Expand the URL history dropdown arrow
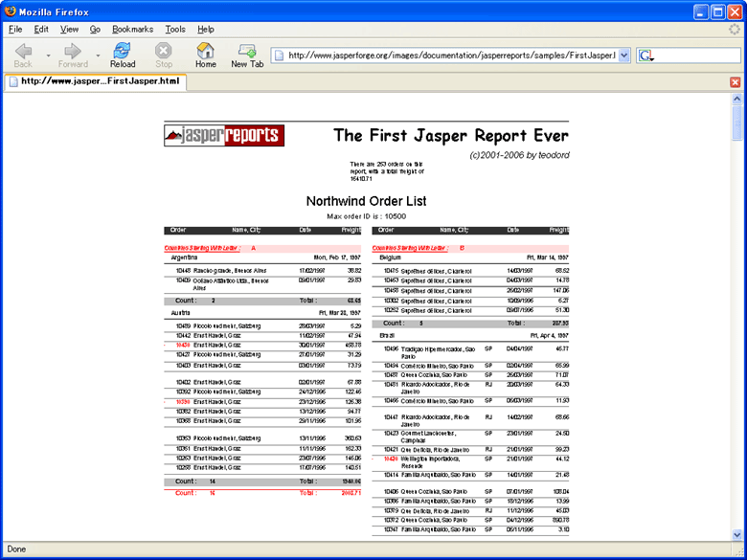 point(624,56)
